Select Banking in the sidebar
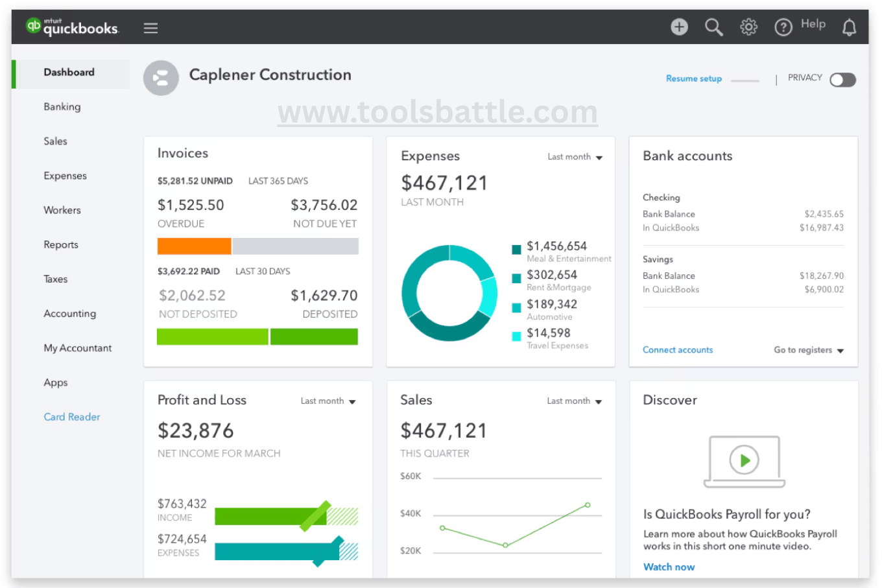 click(x=62, y=106)
